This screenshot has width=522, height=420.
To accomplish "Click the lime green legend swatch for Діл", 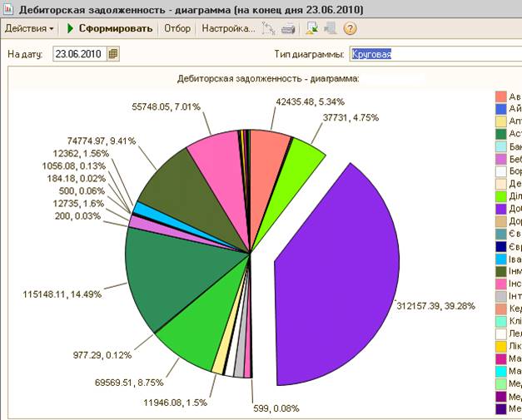I will tap(501, 196).
